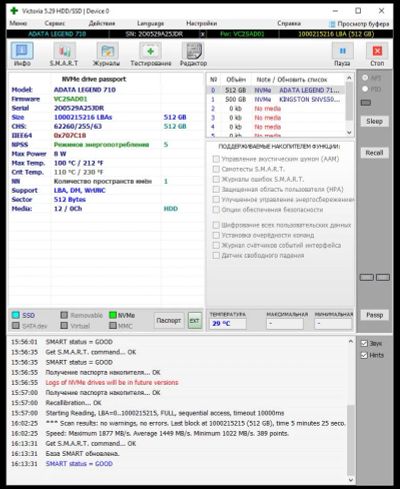Screen dimensions: 400x489
Task: Open the Редактор toolbar icon
Action: tap(193, 51)
